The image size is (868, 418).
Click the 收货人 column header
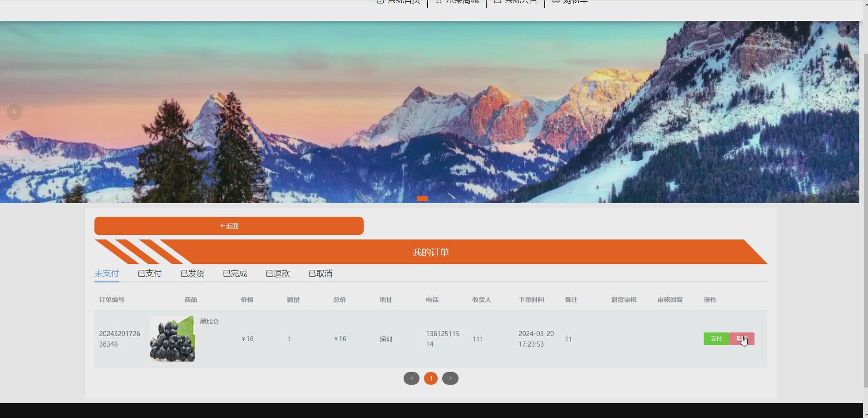click(x=482, y=300)
